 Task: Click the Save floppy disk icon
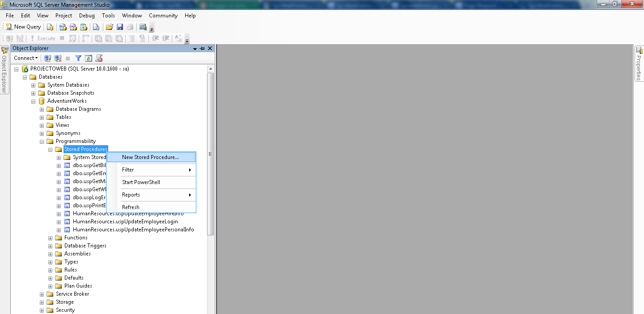tap(120, 27)
